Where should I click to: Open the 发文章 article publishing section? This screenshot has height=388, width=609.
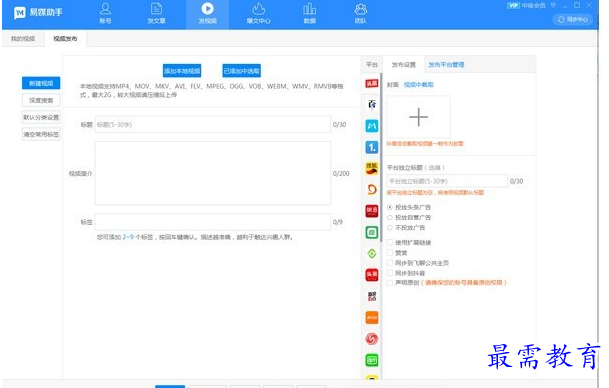157,13
